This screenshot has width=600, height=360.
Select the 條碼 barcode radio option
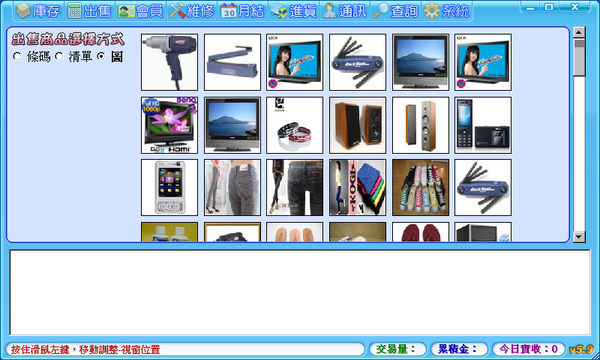(17, 57)
